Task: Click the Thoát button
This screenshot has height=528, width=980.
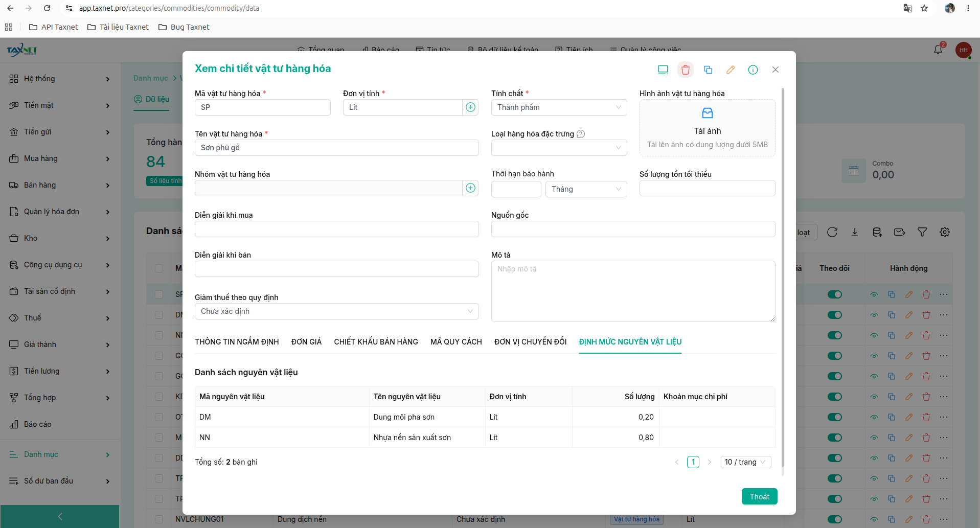Action: pyautogui.click(x=759, y=496)
